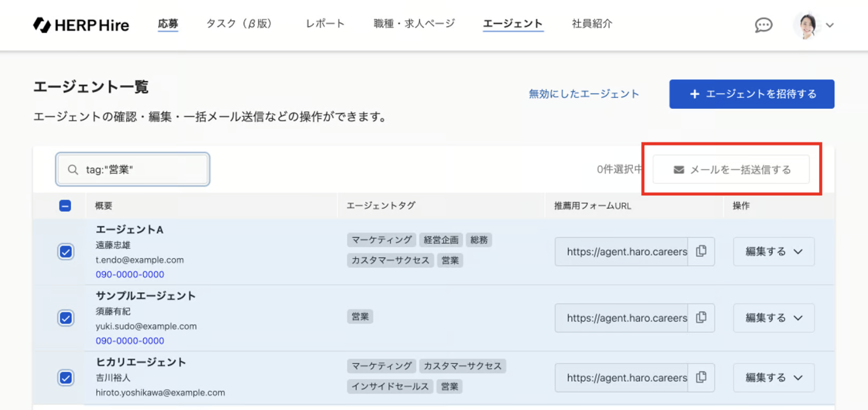Copy エージェントA's referral form URL
Image resolution: width=868 pixels, height=410 pixels.
pos(701,251)
